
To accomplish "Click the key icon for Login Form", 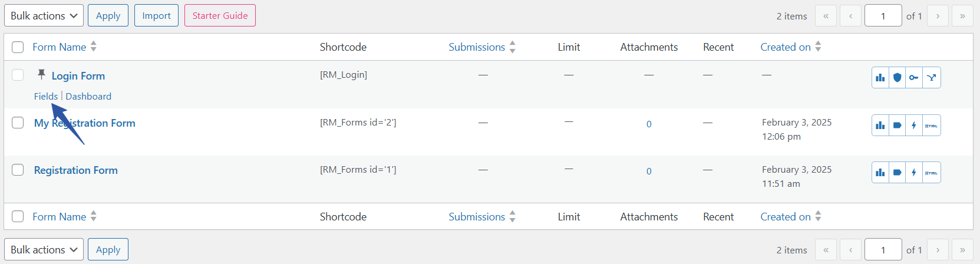I will [x=914, y=78].
